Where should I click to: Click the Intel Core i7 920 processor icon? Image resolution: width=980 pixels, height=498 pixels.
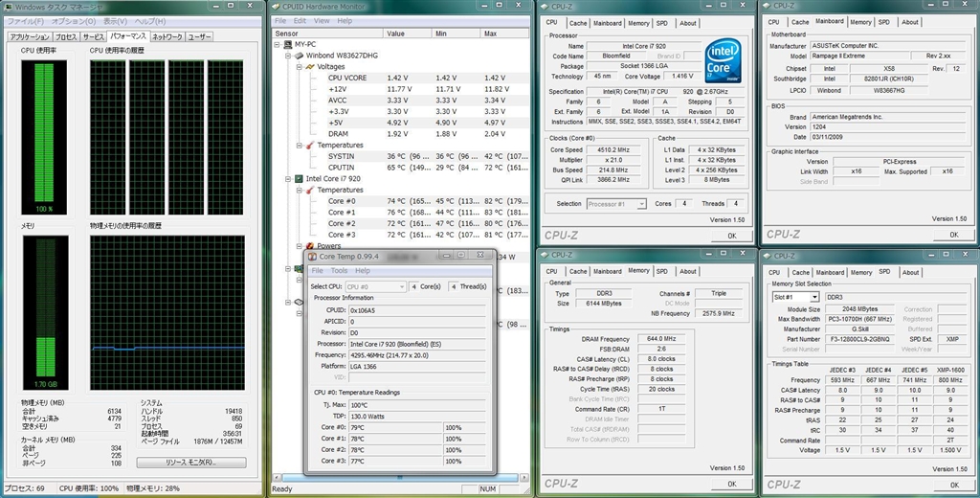click(x=299, y=179)
